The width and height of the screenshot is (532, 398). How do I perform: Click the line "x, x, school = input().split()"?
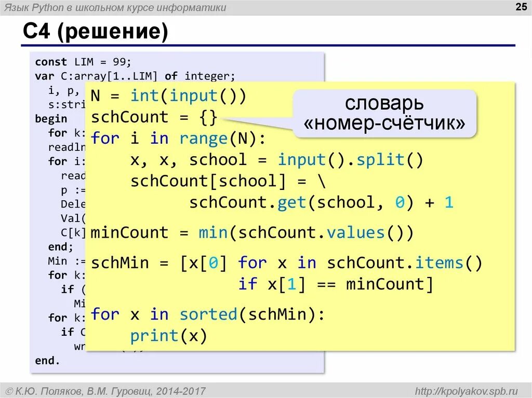pyautogui.click(x=277, y=160)
